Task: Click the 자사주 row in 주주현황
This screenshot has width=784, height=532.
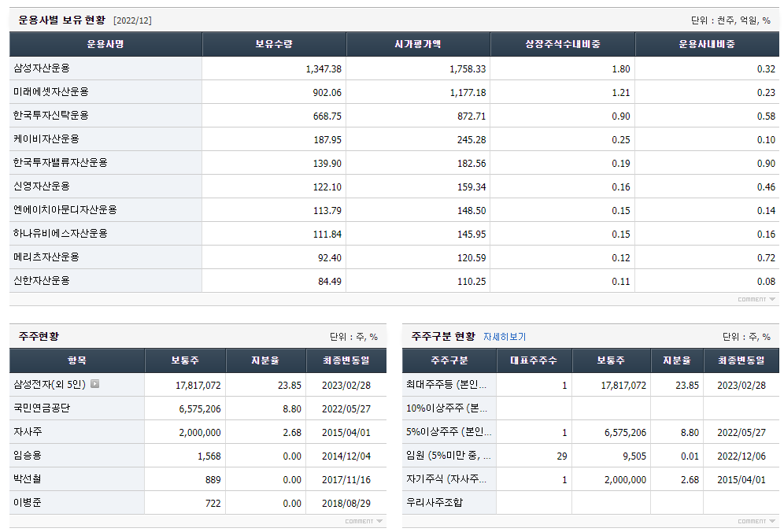Action: pos(198,432)
